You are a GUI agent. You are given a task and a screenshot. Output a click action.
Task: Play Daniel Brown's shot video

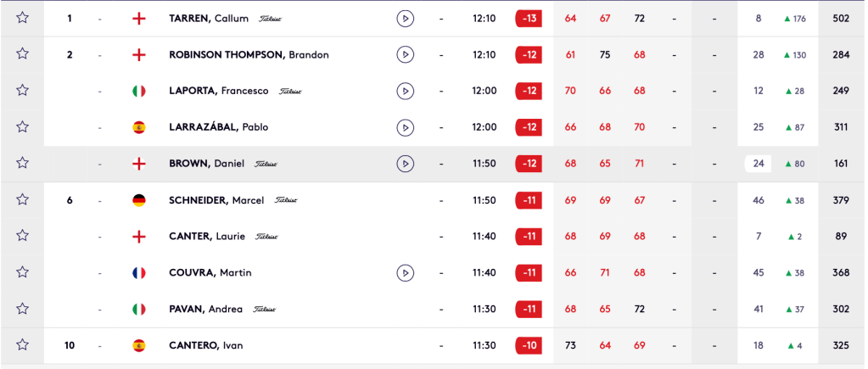[x=405, y=164]
